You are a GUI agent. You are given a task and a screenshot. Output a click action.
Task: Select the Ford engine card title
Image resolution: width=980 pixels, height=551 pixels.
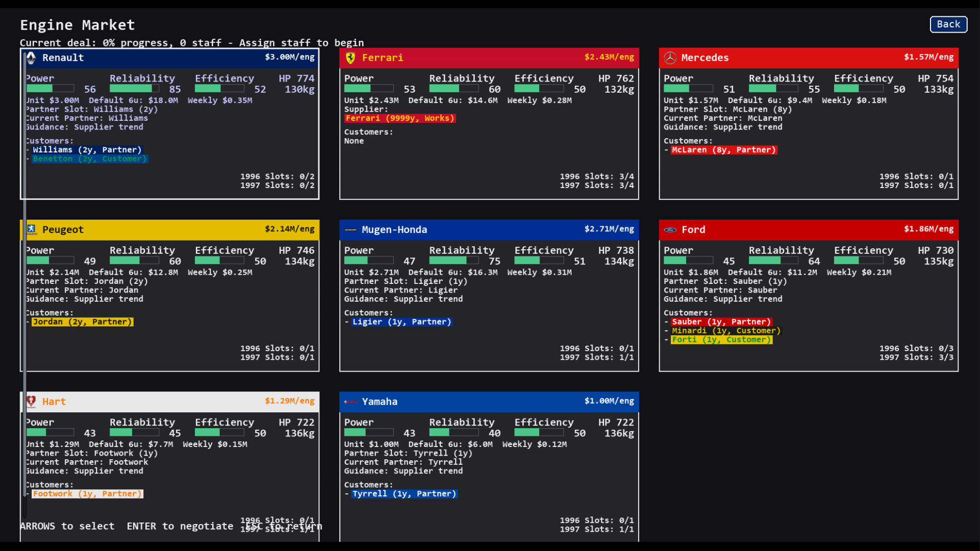pyautogui.click(x=693, y=230)
